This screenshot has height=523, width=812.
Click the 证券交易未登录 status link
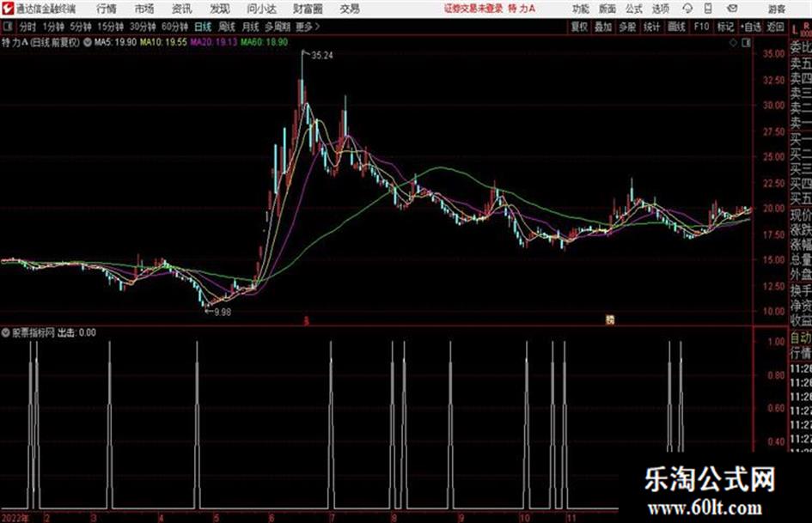coord(473,9)
